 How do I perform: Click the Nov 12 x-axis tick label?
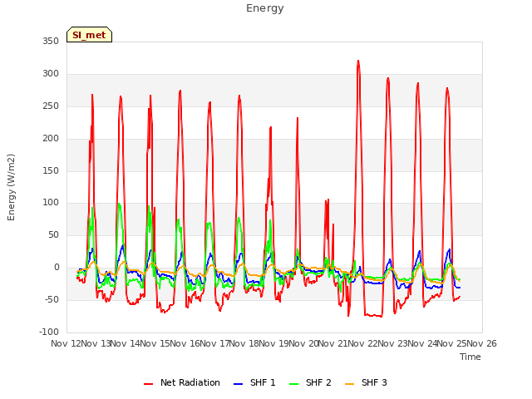click(x=66, y=343)
